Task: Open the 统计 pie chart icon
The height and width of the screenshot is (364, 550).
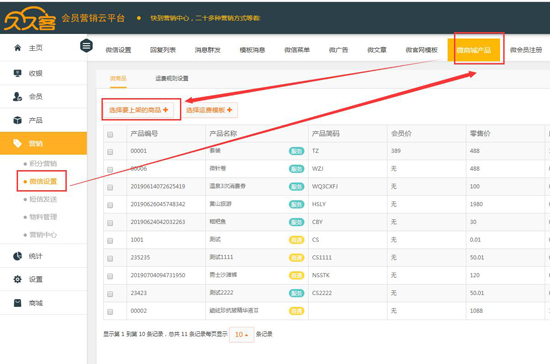Action: [x=17, y=256]
